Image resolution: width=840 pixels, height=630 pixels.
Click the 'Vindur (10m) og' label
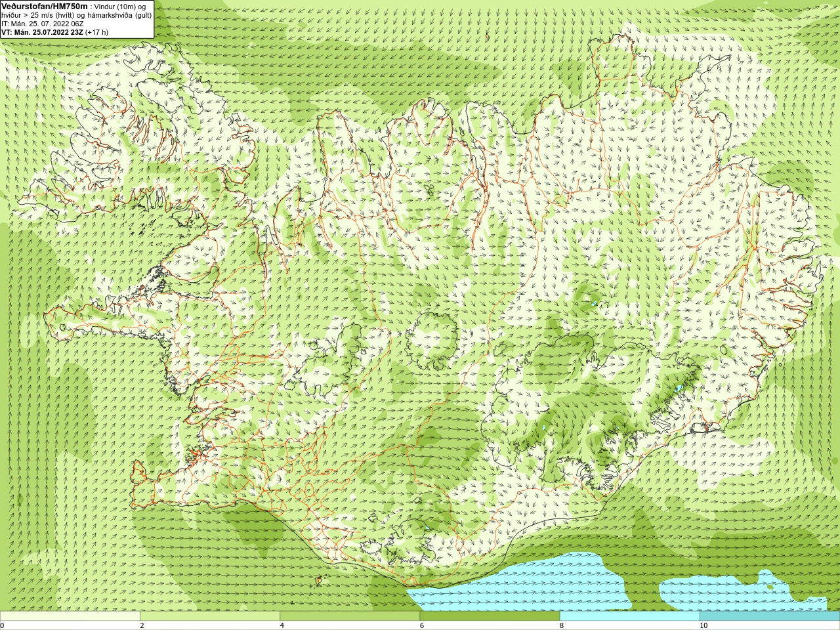pos(121,7)
